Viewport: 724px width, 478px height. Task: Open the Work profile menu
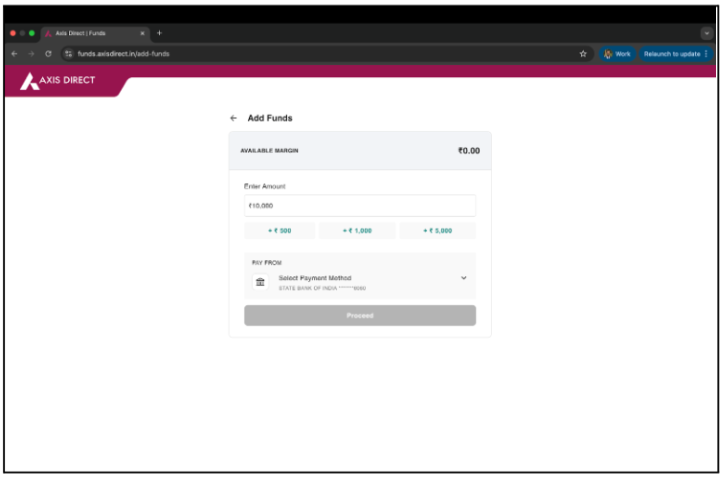pos(617,53)
